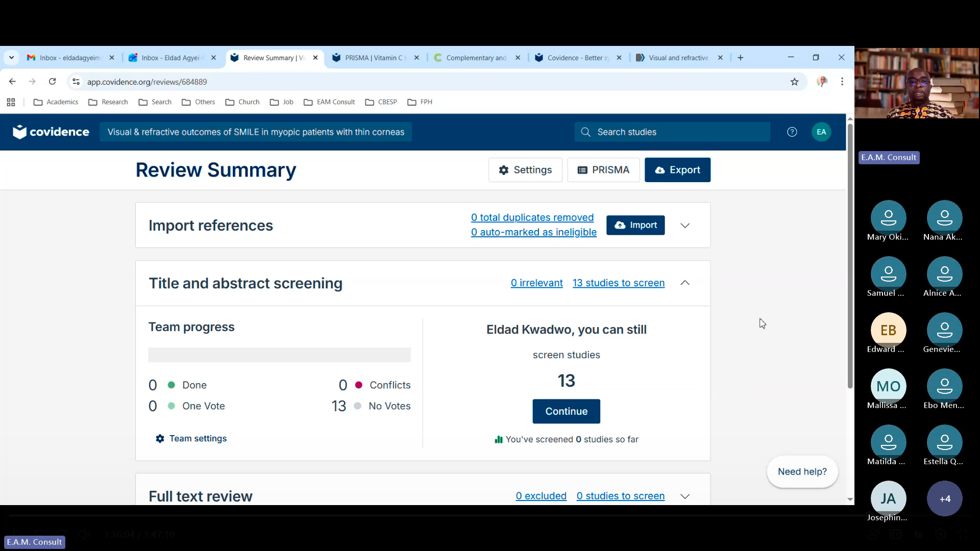Screen dimensions: 980x551
Task: Click the browser apps grid icon
Action: [x=11, y=102]
